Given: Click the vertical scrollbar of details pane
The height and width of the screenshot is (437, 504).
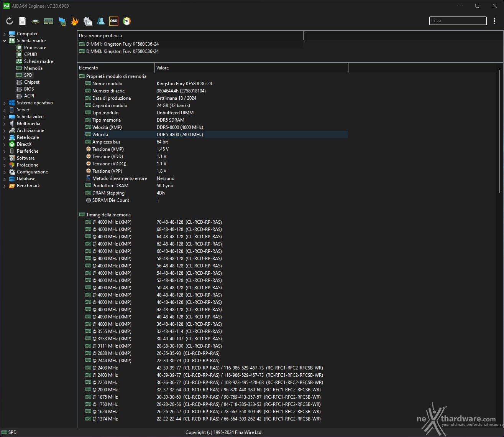Looking at the screenshot, I should pyautogui.click(x=500, y=131).
